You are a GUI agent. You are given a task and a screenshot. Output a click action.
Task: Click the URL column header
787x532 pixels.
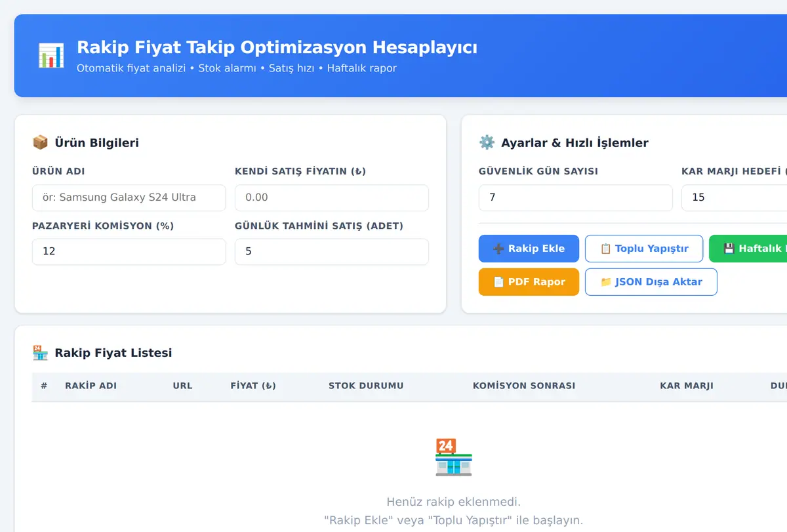[x=182, y=386]
